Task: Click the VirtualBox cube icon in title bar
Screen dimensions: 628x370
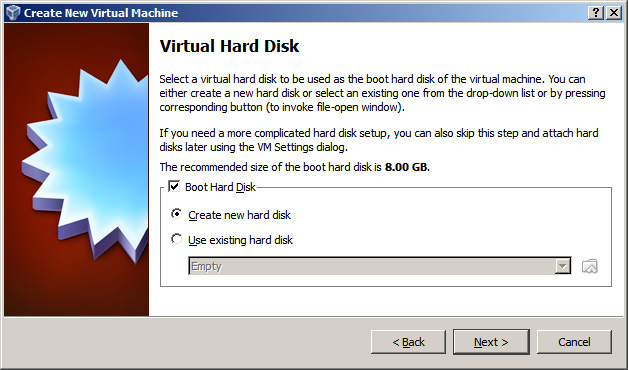Action: [13, 12]
